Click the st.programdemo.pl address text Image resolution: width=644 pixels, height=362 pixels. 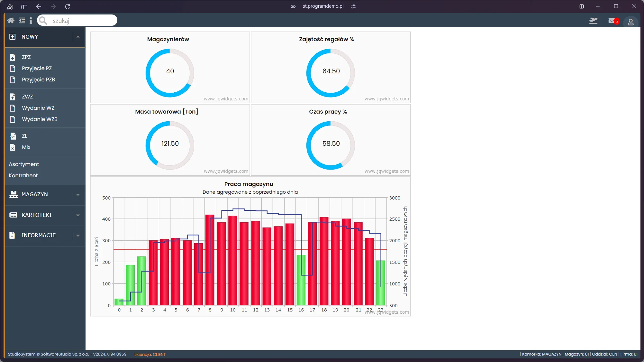323,6
